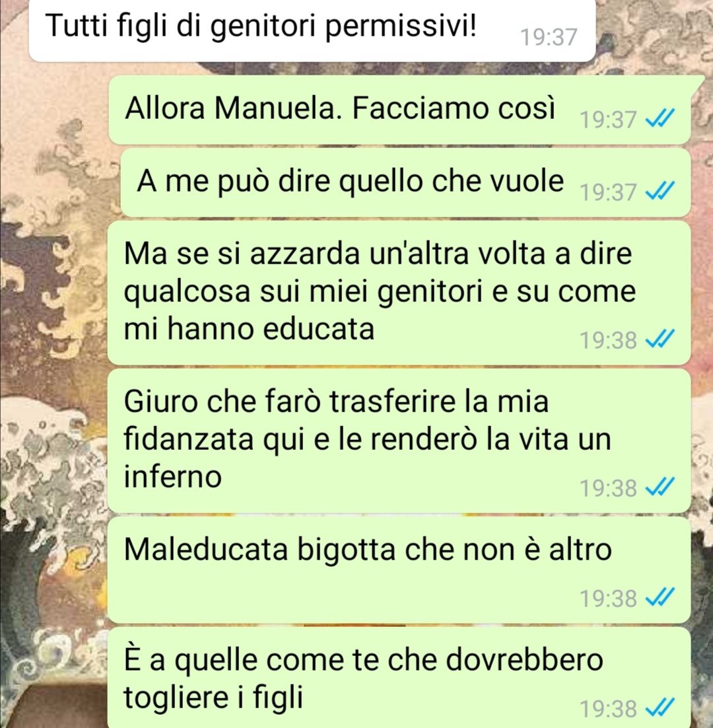The image size is (713, 728).
Task: Tap the message starting "Giuro che farò trasferire"
Action: click(399, 441)
